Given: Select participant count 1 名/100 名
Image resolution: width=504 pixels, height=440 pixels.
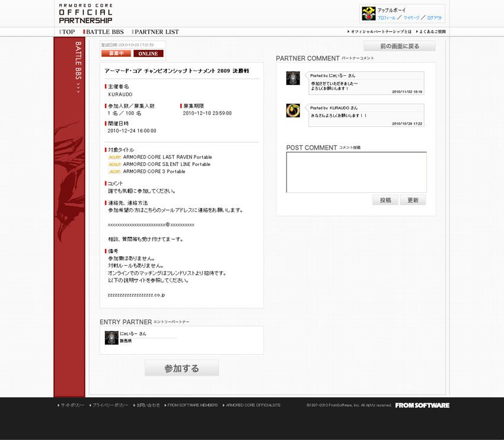Looking at the screenshot, I should click(125, 113).
